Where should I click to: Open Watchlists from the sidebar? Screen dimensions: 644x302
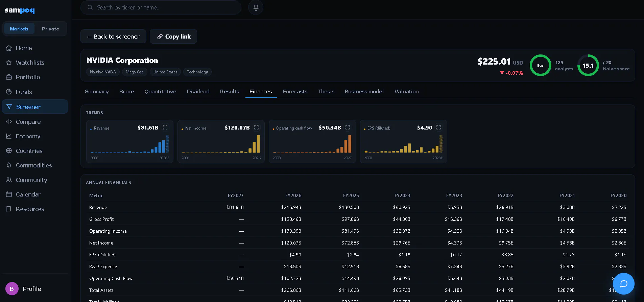click(x=35, y=63)
